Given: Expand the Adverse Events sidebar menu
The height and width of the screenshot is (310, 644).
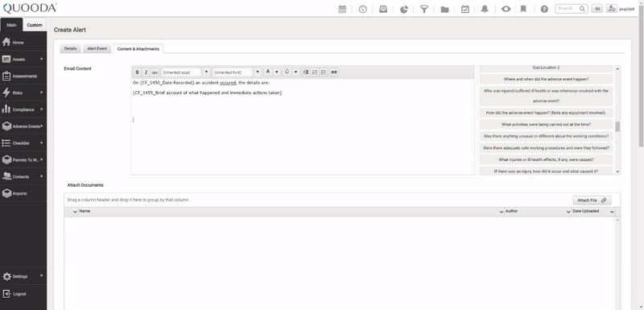Looking at the screenshot, I should (x=23, y=126).
